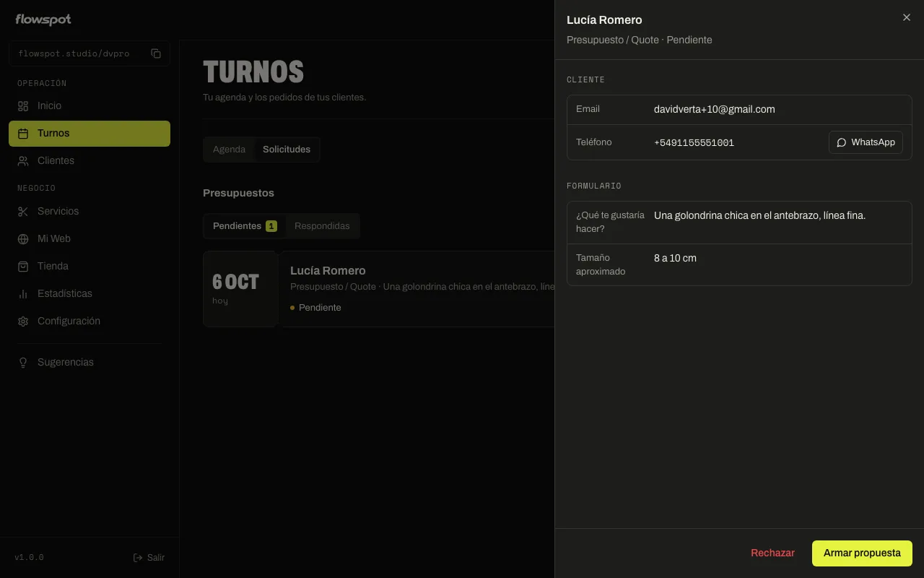Viewport: 924px width, 578px height.
Task: Show the Pendientes quotes tab
Action: [x=245, y=226]
